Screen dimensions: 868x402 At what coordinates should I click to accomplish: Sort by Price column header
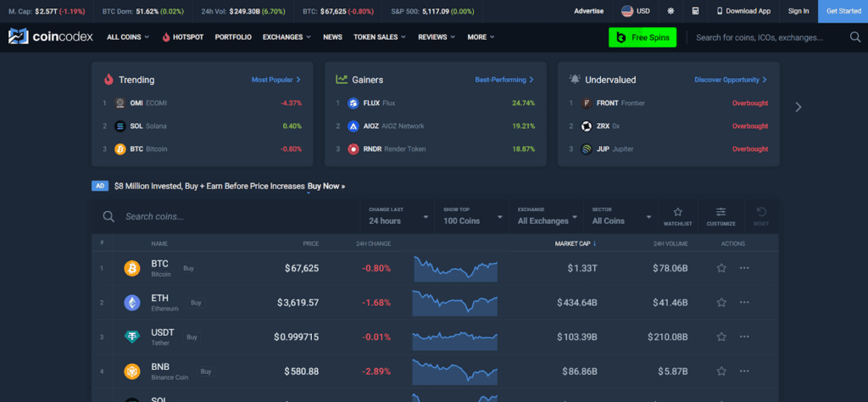pyautogui.click(x=310, y=243)
